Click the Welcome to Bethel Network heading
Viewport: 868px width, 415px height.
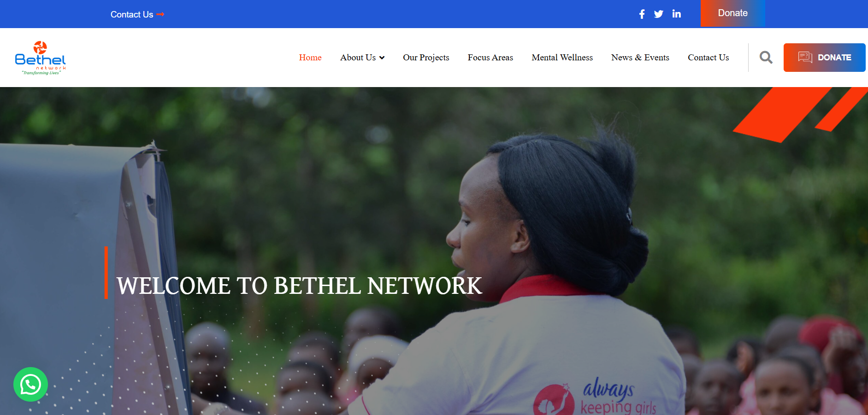pos(299,286)
